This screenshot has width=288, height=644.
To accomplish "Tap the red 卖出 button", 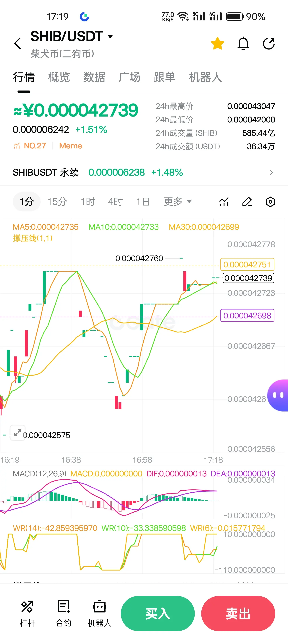I will pyautogui.click(x=238, y=614).
